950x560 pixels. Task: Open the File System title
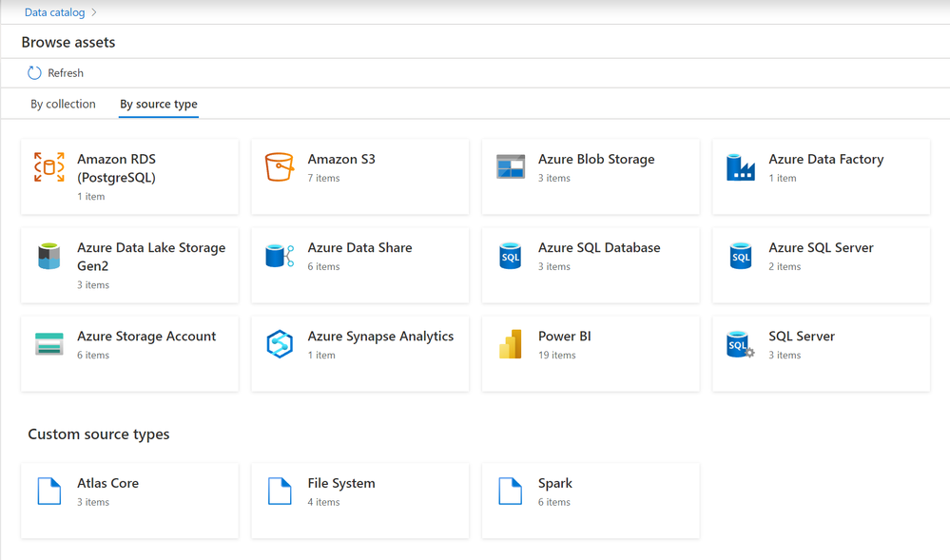tap(341, 483)
